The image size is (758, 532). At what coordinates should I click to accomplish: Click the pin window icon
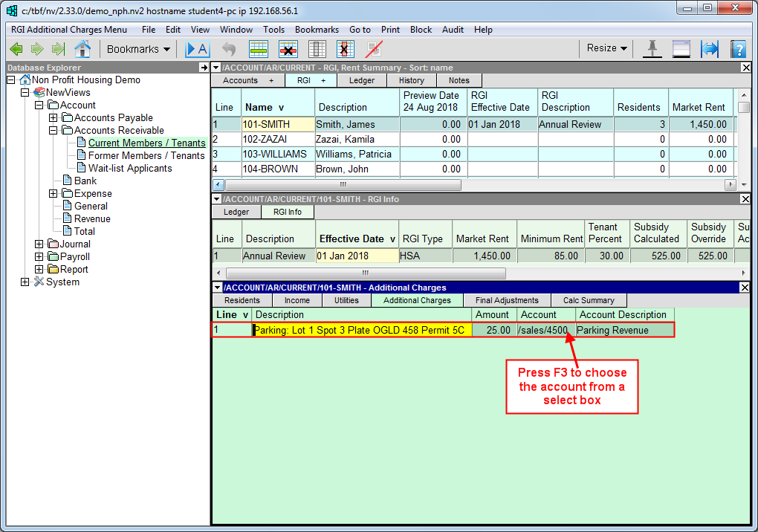[652, 49]
